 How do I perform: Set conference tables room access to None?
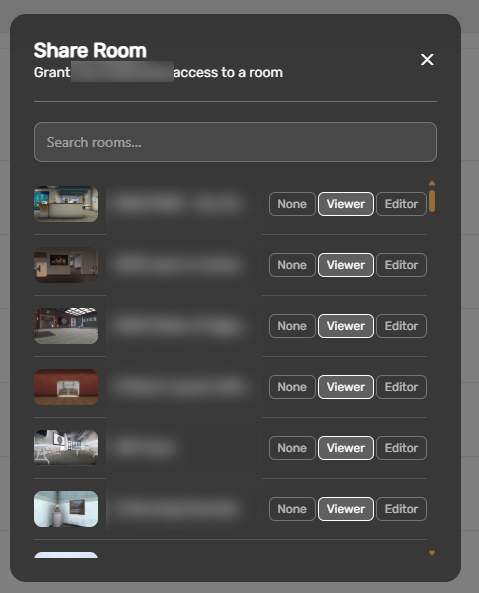pyautogui.click(x=292, y=448)
